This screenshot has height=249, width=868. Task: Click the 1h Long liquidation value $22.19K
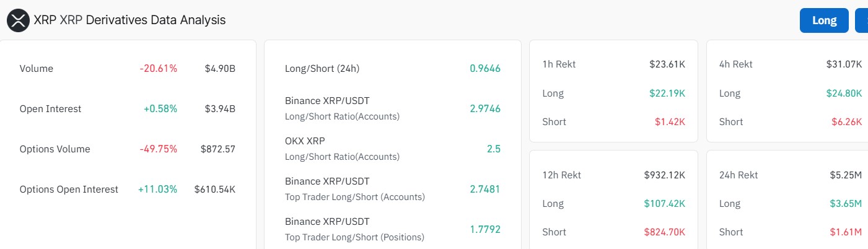pyautogui.click(x=667, y=94)
